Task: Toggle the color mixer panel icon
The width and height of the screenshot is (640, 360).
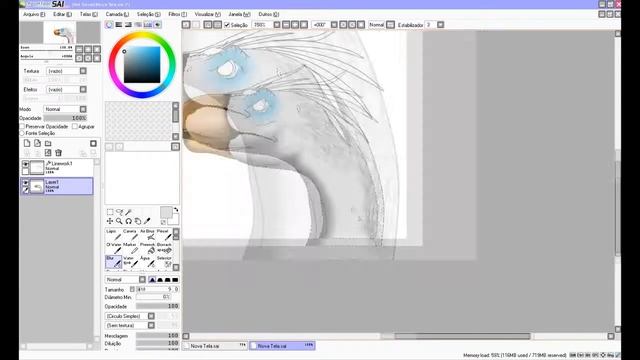Action: pyautogui.click(x=138, y=25)
